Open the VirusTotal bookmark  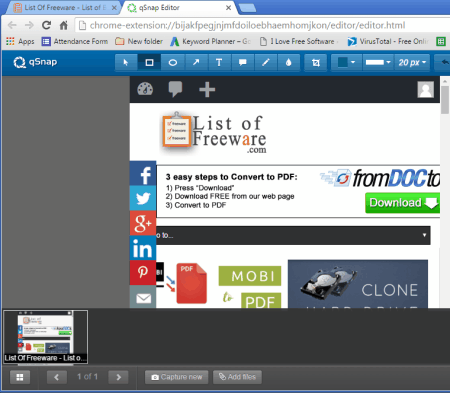[x=387, y=41]
